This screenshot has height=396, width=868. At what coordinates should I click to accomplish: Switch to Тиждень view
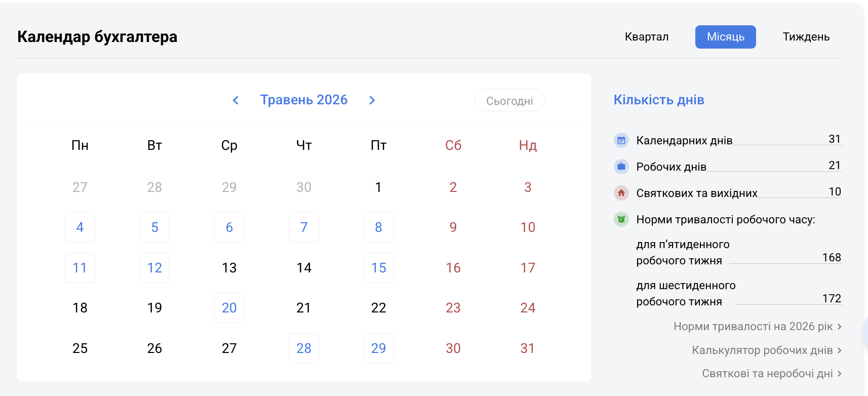pos(806,37)
